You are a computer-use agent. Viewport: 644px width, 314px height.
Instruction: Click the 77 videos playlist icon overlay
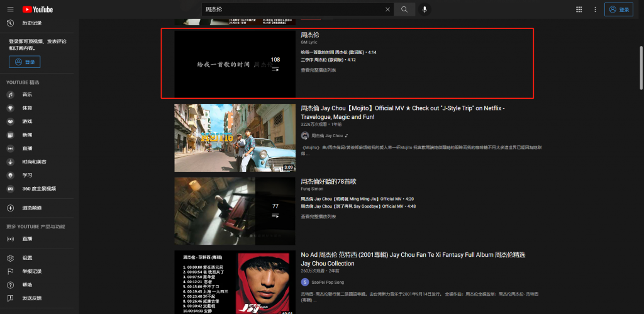[x=275, y=216]
